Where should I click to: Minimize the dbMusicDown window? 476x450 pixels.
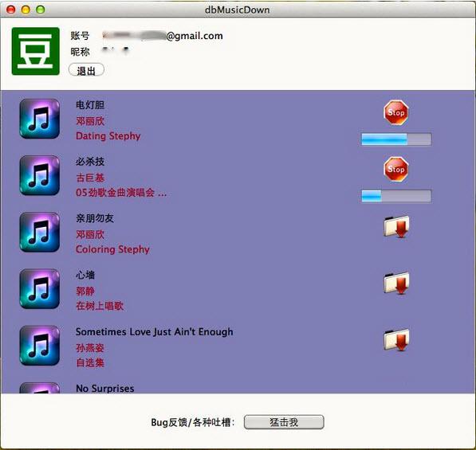[26, 10]
